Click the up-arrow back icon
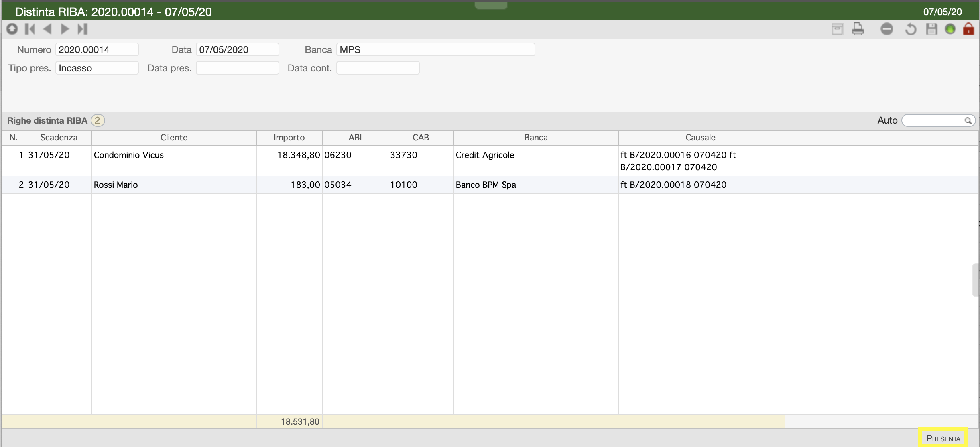 (12, 29)
